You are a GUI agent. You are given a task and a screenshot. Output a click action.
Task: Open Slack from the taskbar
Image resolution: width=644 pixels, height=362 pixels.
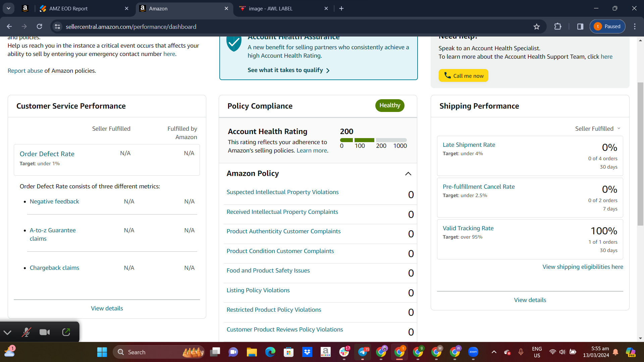[344, 352]
